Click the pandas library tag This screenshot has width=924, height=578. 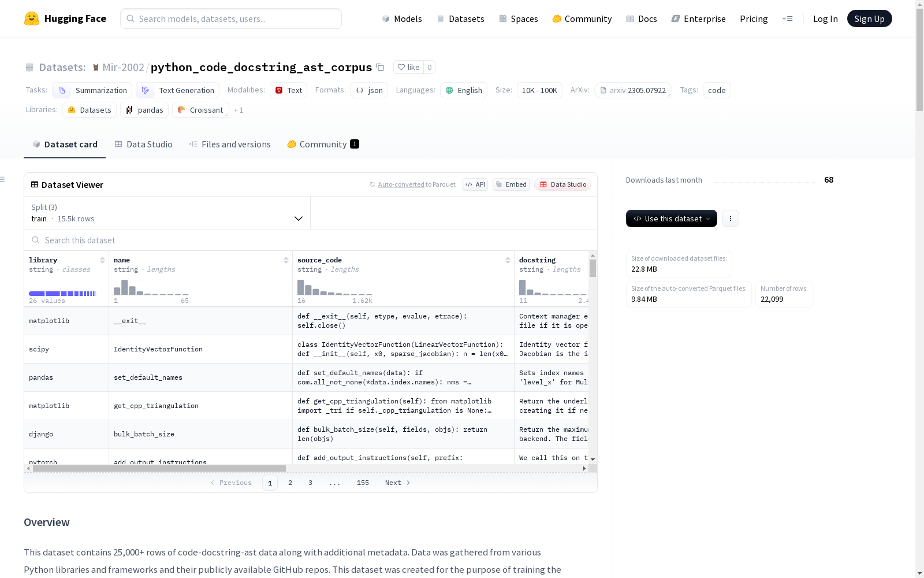(x=144, y=110)
